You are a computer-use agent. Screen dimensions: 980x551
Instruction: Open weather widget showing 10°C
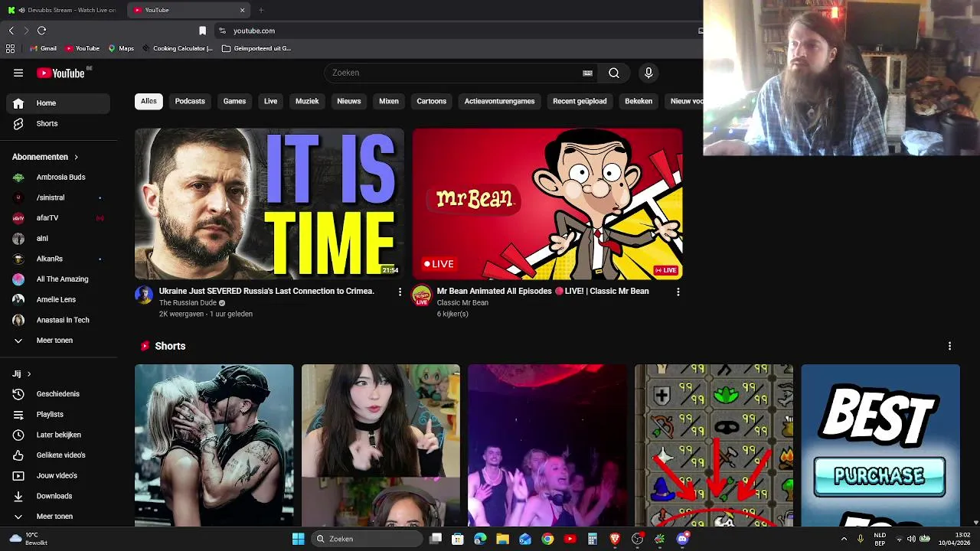tap(27, 539)
